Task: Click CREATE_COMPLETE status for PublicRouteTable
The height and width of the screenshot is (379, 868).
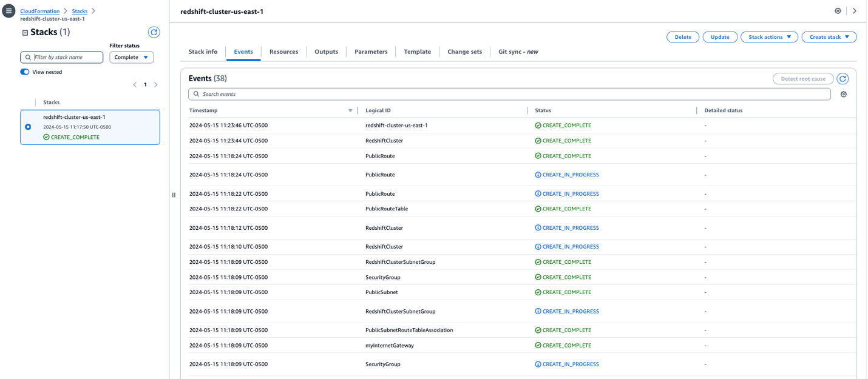Action: pyautogui.click(x=563, y=209)
